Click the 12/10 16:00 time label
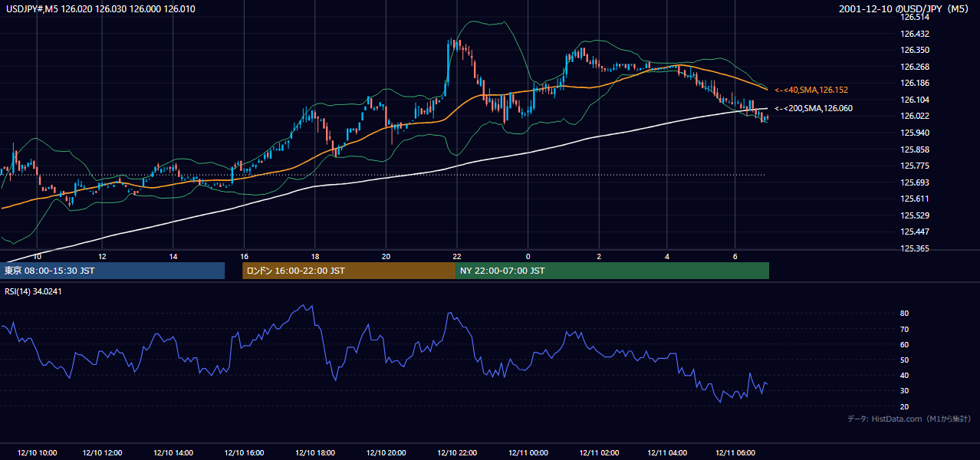980x460 pixels. click(243, 453)
